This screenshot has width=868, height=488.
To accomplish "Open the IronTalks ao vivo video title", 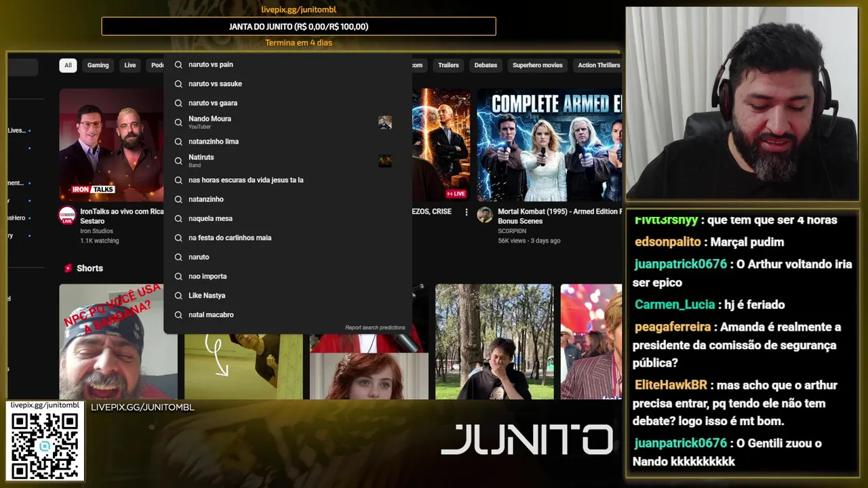I will 122,216.
